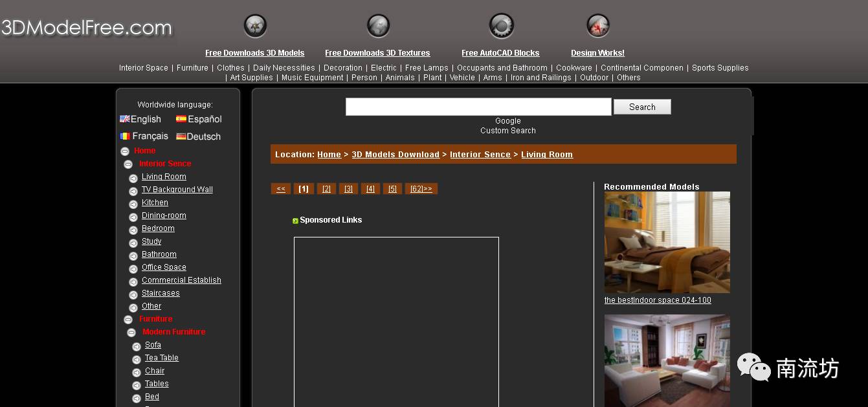Click the arrow bullet next to Tea Table

(137, 359)
